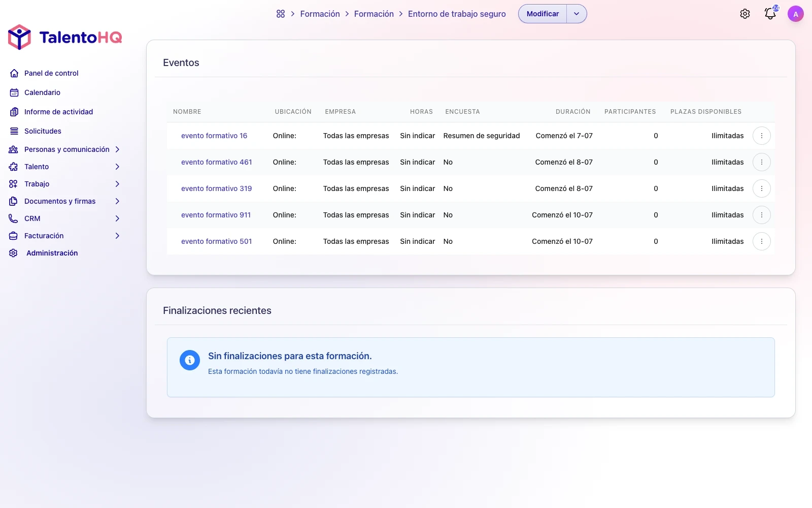Open the Modificar dropdown arrow
Screen dimensions: 812x508
[x=577, y=14]
